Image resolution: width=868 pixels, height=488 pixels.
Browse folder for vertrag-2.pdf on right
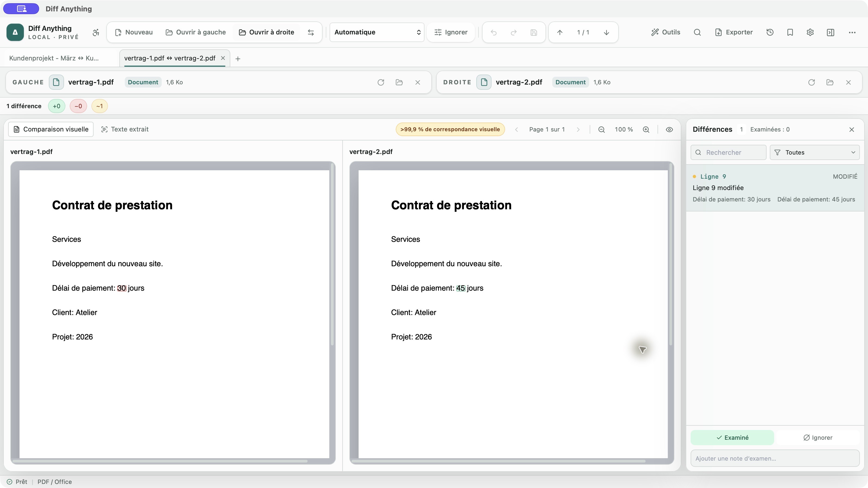pos(830,82)
